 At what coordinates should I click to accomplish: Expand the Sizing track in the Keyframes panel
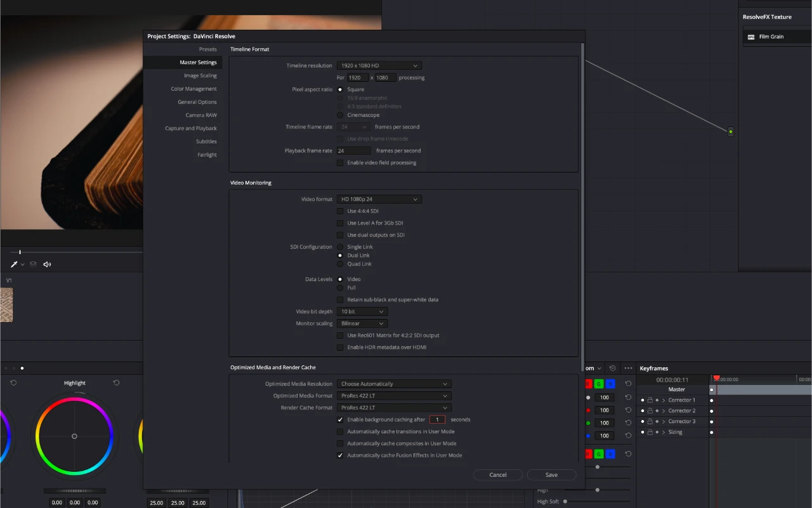664,432
